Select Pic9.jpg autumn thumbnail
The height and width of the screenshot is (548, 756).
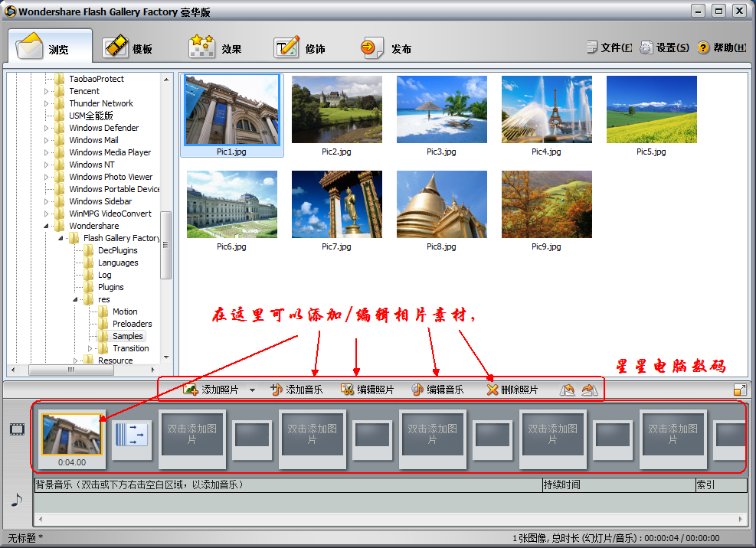pyautogui.click(x=547, y=204)
